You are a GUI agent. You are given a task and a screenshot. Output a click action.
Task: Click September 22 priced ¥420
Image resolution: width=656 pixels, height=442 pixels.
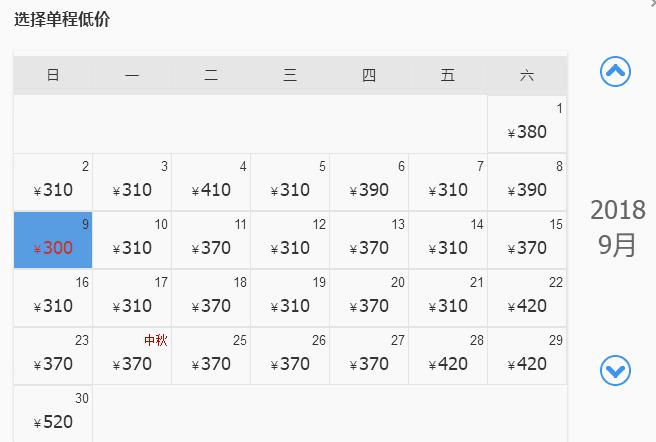point(527,298)
